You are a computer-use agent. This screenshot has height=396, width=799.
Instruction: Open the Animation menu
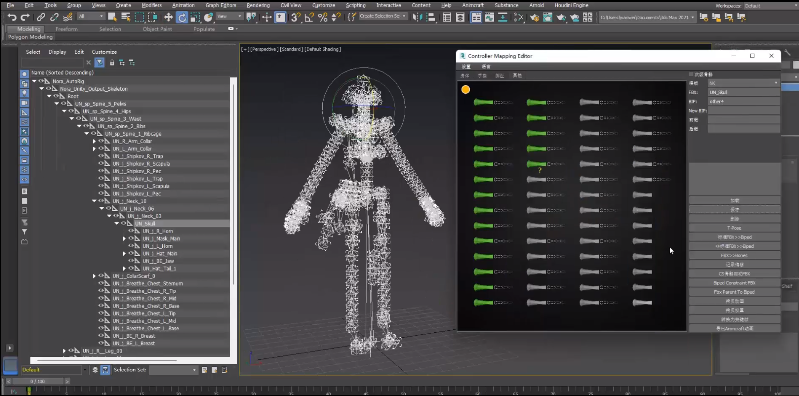(x=183, y=5)
